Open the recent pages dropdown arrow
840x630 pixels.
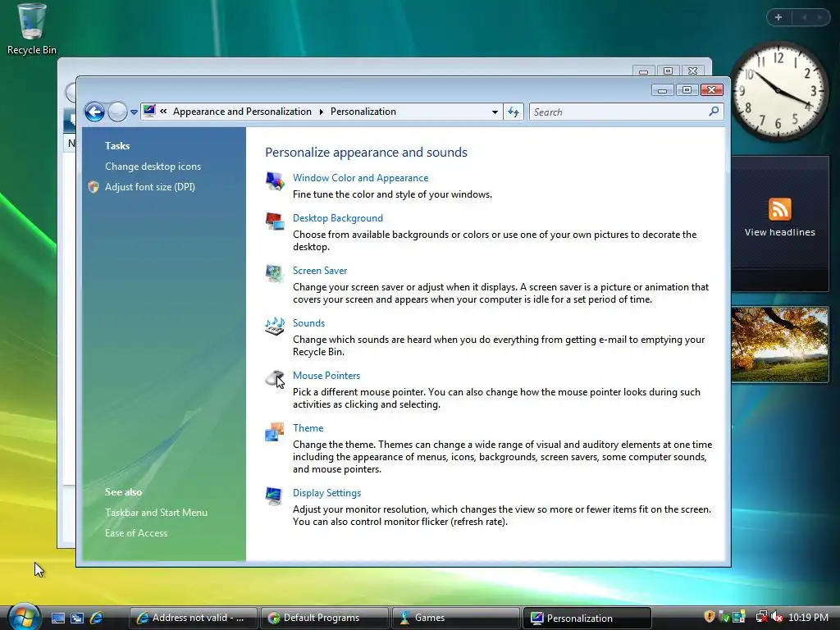tap(134, 112)
